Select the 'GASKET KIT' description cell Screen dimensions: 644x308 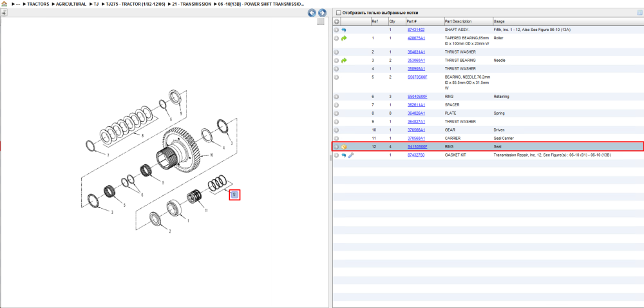click(456, 155)
